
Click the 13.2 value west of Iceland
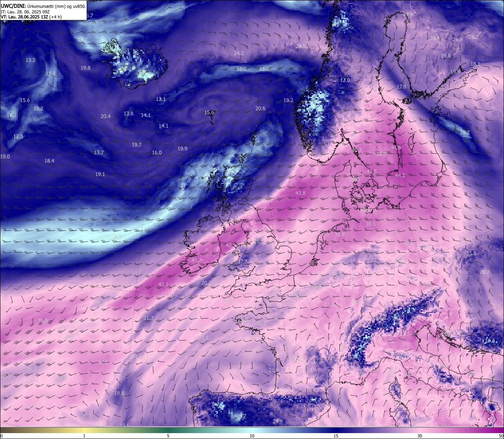coord(30,60)
